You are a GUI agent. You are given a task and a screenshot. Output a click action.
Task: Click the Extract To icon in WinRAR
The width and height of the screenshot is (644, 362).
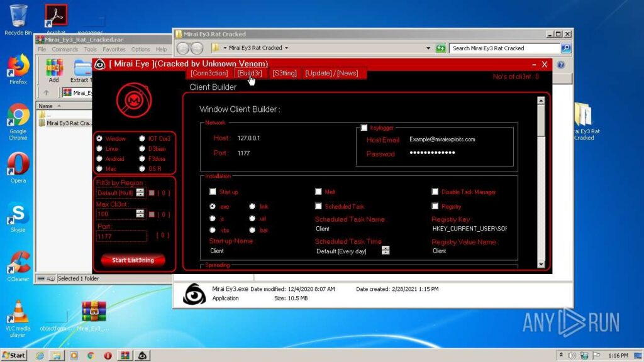(x=82, y=70)
